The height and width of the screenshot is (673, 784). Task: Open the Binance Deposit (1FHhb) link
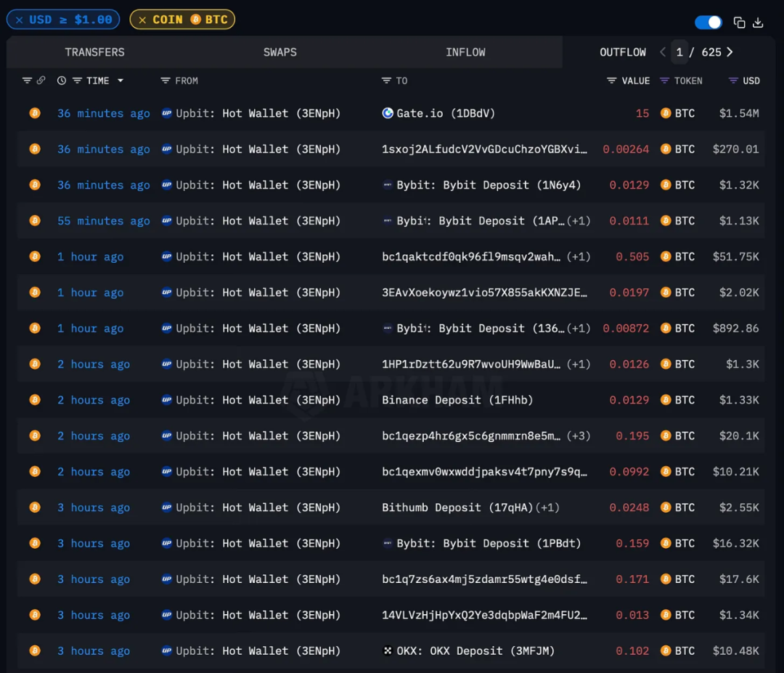(x=457, y=399)
